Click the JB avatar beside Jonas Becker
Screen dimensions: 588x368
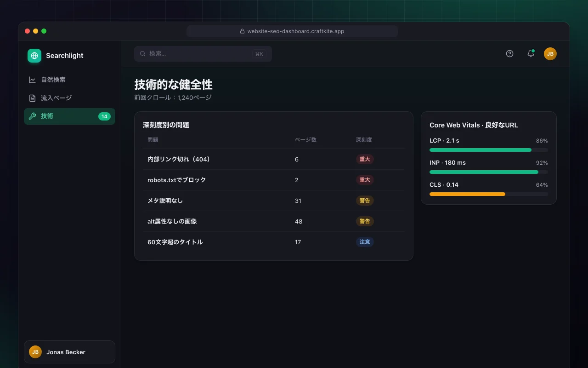click(x=35, y=352)
